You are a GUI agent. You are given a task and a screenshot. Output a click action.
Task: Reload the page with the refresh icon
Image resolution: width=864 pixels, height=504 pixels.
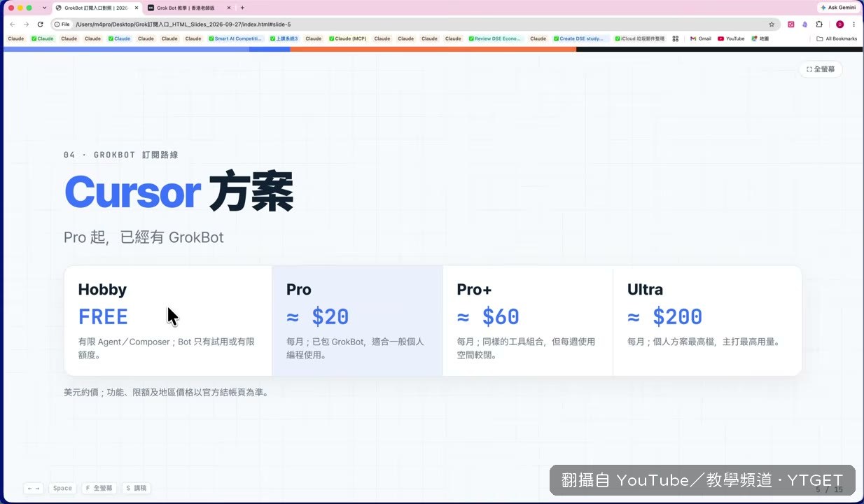click(40, 24)
